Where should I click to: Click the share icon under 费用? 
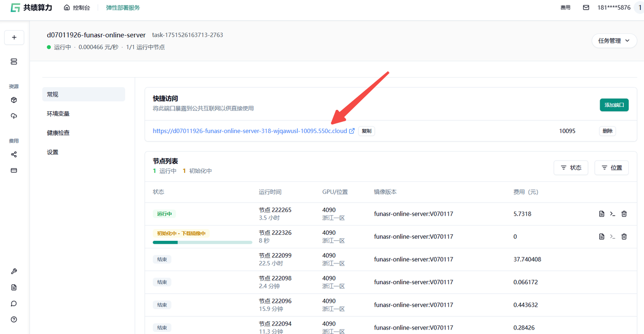tap(14, 155)
